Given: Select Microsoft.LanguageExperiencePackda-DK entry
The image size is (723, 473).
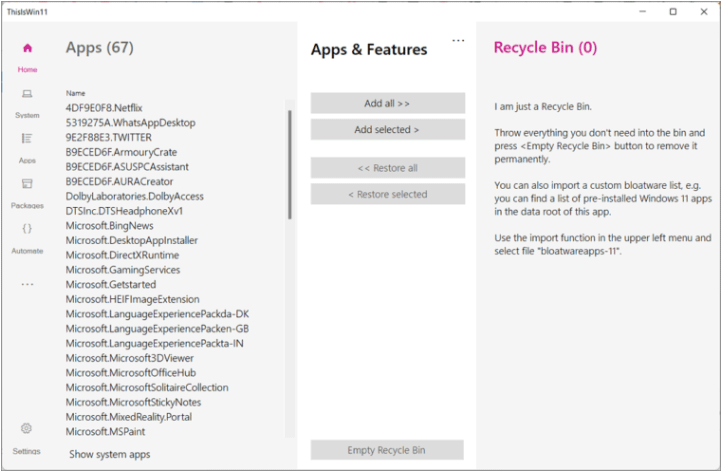Looking at the screenshot, I should 157,314.
